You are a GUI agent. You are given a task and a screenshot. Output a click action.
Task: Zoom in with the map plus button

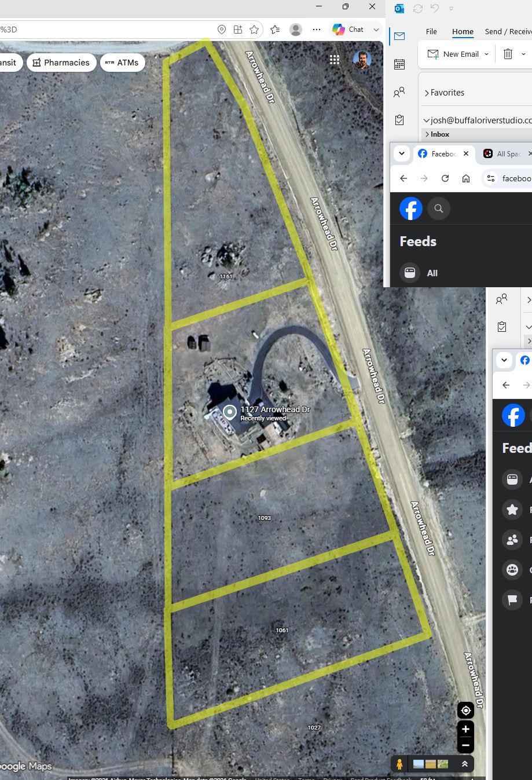[x=465, y=729]
